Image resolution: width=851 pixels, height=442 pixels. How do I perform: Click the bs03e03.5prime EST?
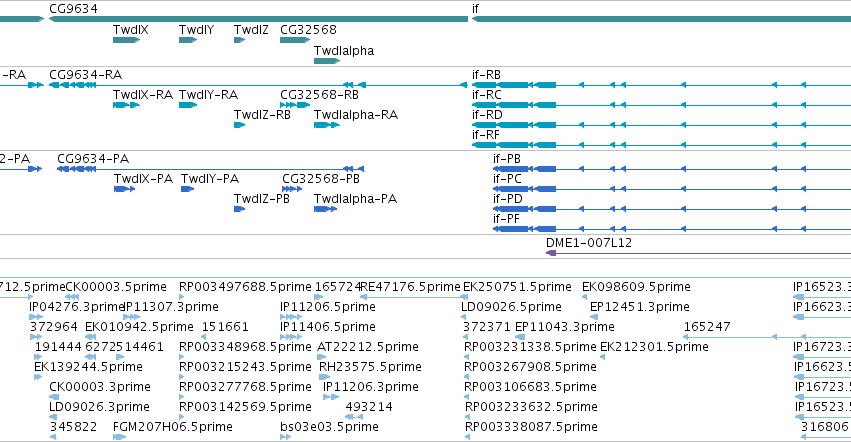click(285, 437)
